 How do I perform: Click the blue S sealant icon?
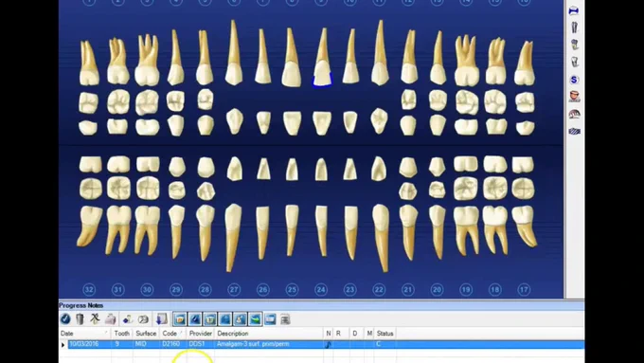point(575,80)
